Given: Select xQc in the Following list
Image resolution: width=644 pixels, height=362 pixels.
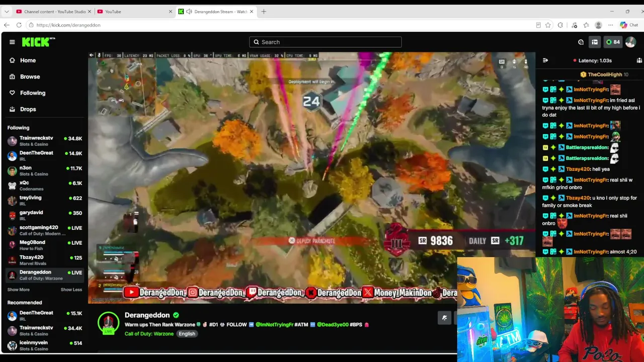Looking at the screenshot, I should (x=45, y=186).
